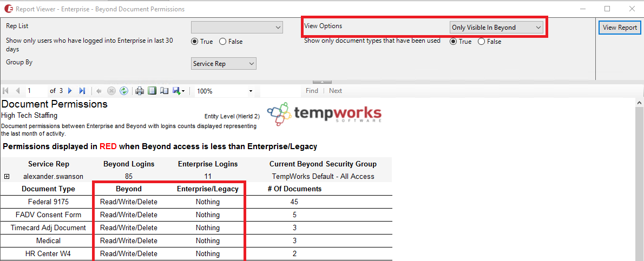Screen dimensions: 644x261
Task: Click the Enterprise Logins value 11
Action: pyautogui.click(x=207, y=177)
